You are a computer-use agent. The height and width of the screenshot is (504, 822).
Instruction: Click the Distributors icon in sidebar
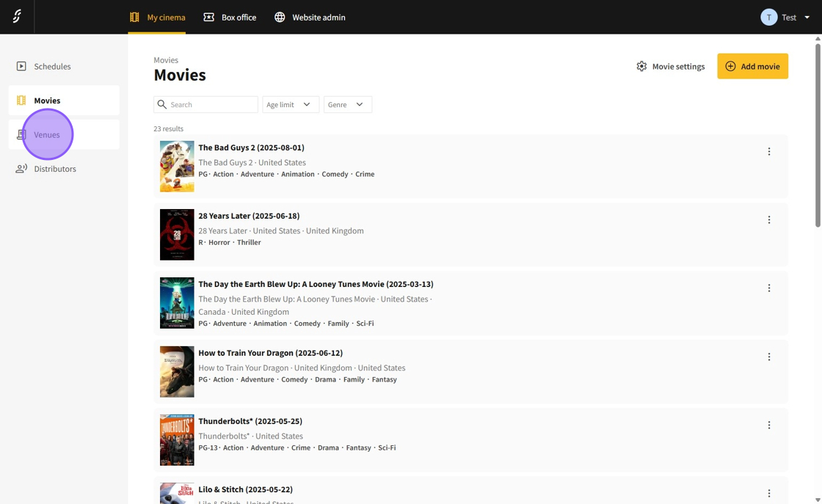point(21,169)
